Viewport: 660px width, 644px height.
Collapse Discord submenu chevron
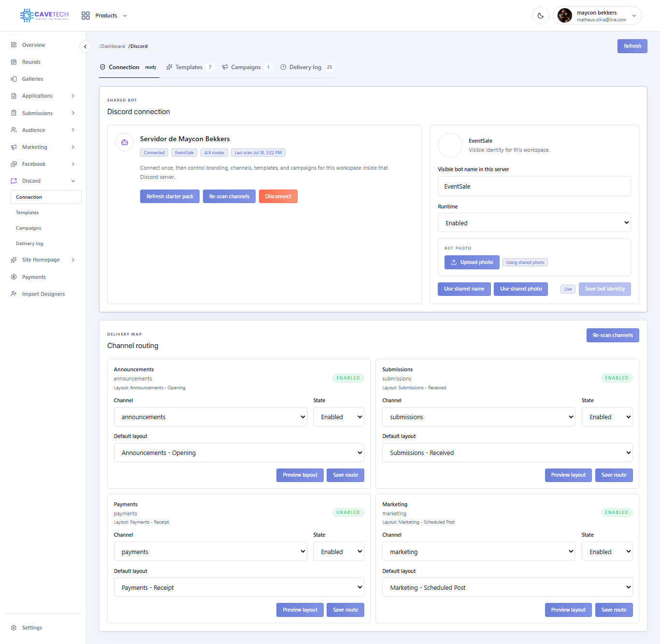(73, 181)
